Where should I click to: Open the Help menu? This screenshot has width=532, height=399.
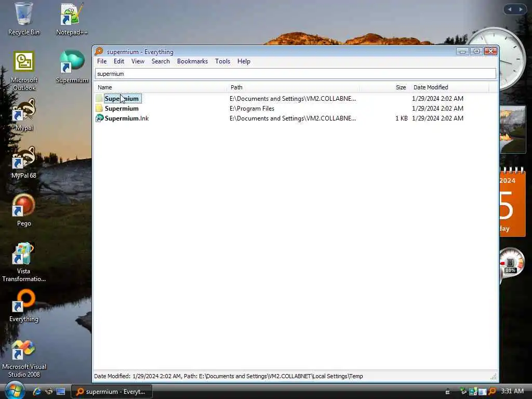pyautogui.click(x=244, y=61)
